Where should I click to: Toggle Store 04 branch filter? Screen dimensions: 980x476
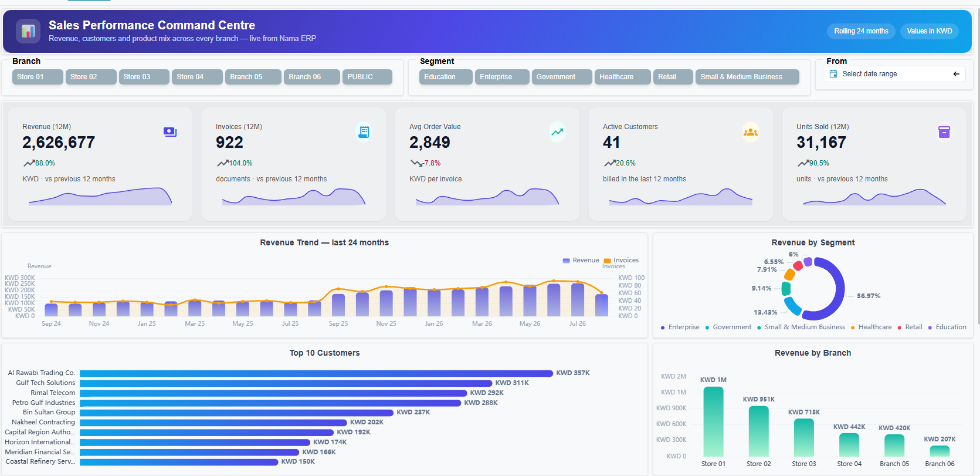point(197,77)
